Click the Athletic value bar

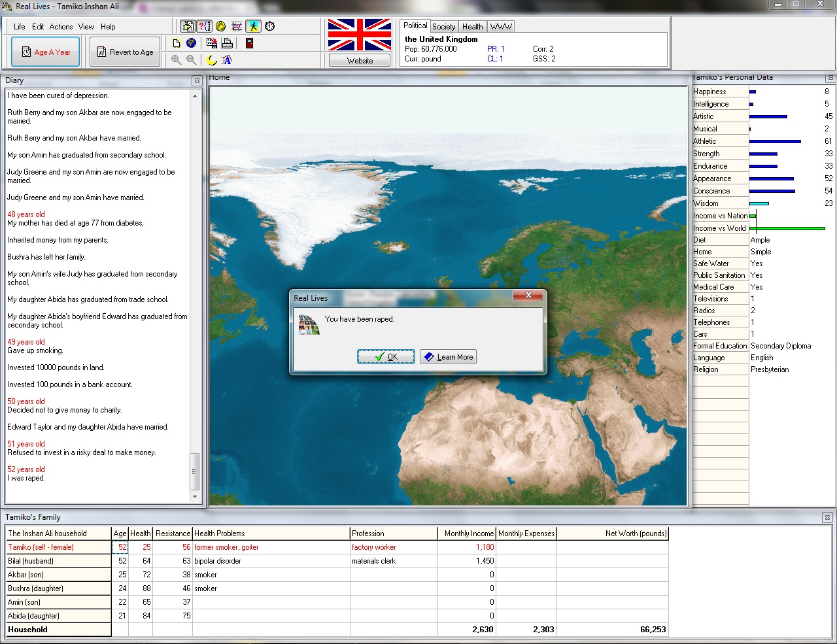775,141
